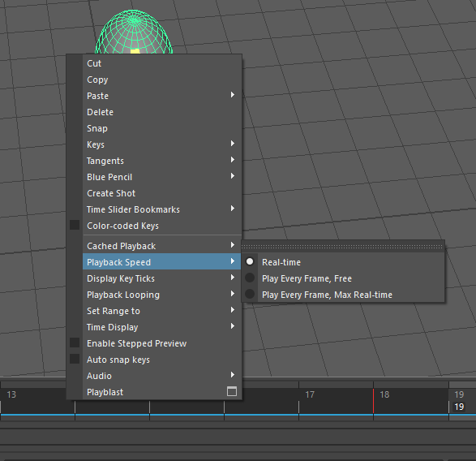Click the highlighted Playback Speed item
This screenshot has height=461, width=476.
click(x=162, y=262)
